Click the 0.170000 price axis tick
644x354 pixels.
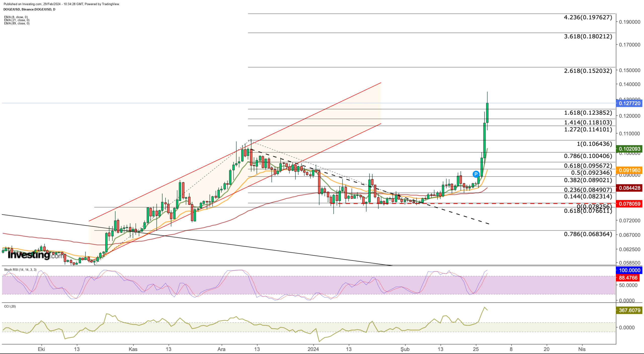630,45
